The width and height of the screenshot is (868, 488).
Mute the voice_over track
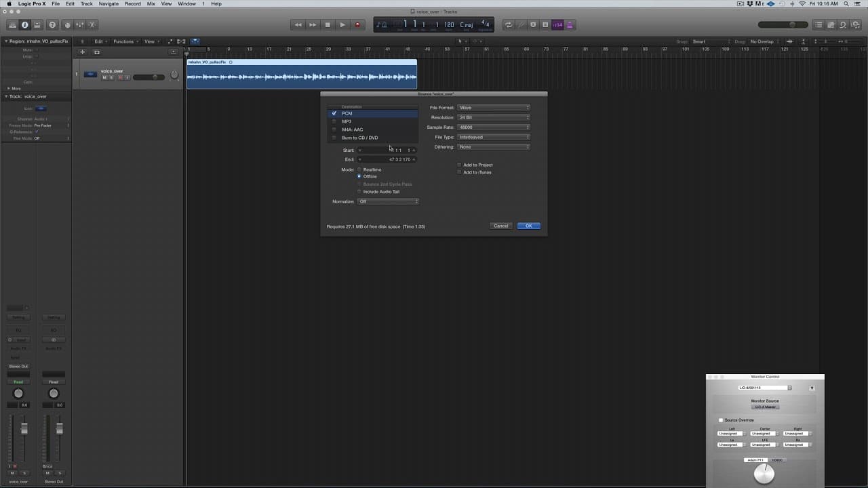tap(104, 77)
